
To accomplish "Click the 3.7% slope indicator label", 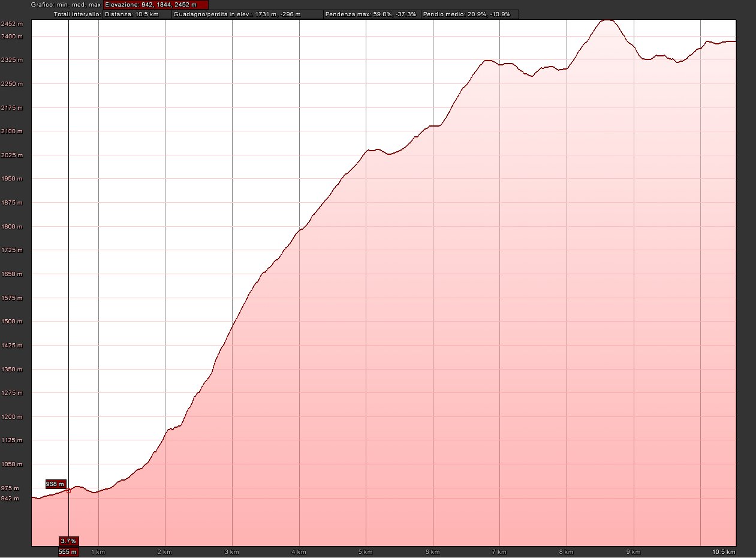I will pos(68,541).
